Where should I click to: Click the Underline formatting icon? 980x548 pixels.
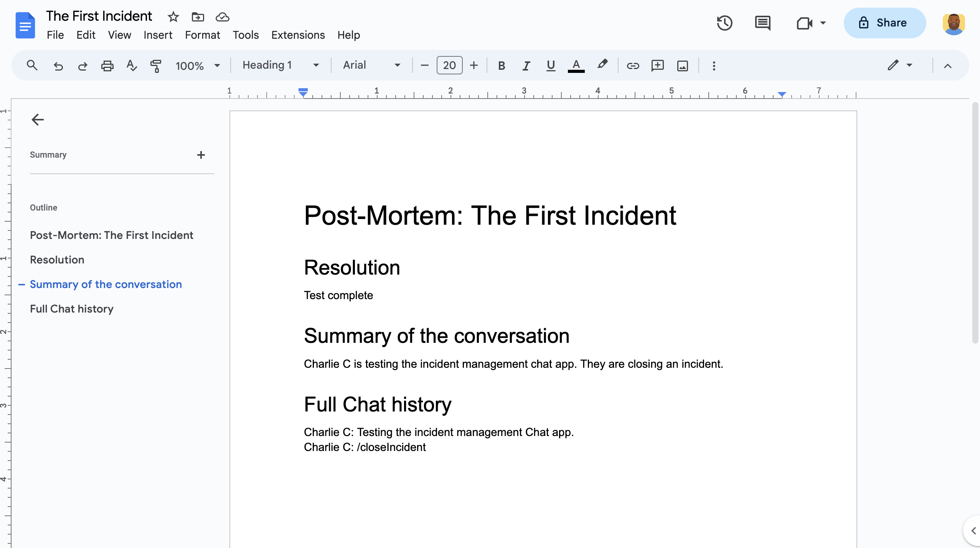551,65
